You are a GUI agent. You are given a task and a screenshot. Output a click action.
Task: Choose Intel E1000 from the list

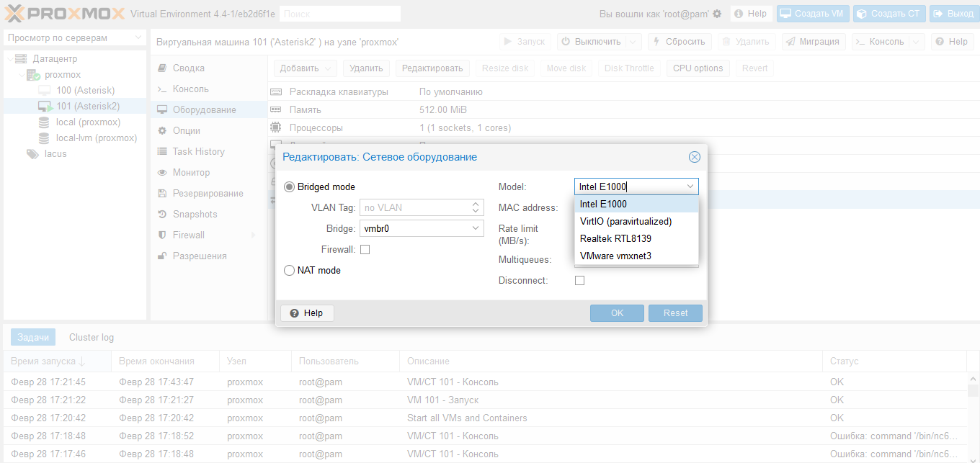[636, 204]
